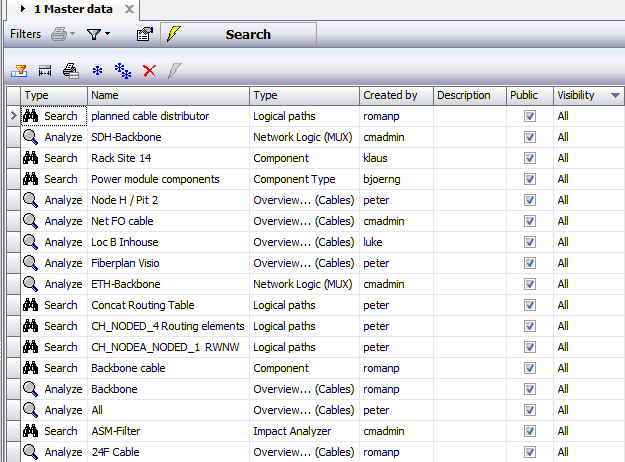
Task: Click the grayed lightning bolt icon
Action: (x=175, y=71)
